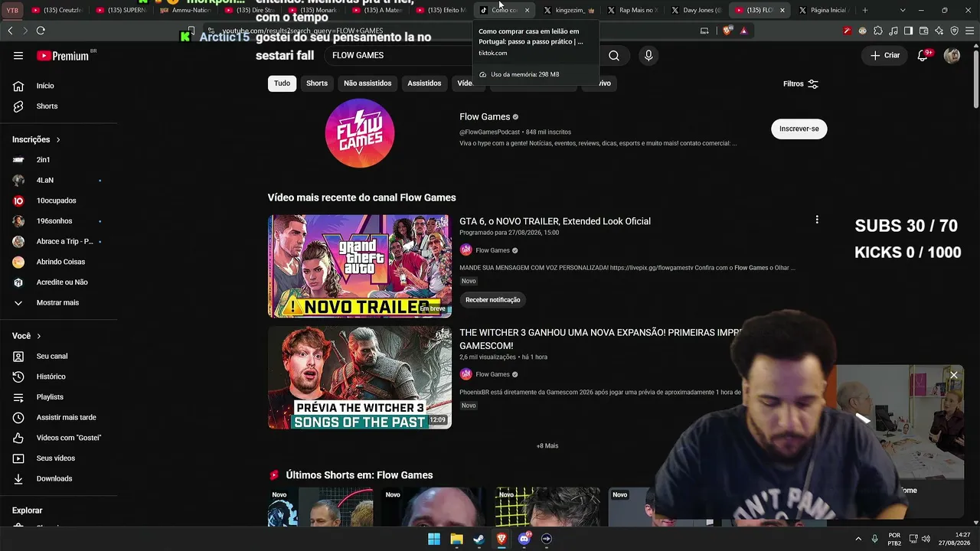Open Discord from the taskbar
The height and width of the screenshot is (551, 980).
[x=524, y=539]
